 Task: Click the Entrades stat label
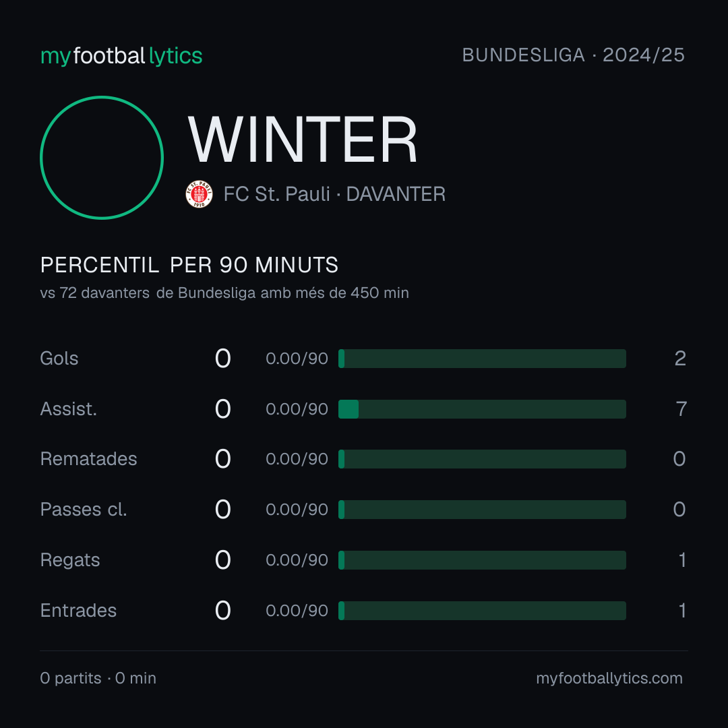click(x=78, y=611)
